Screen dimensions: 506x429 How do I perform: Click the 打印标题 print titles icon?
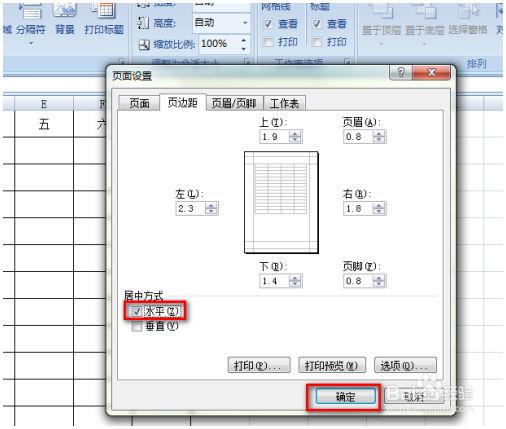click(104, 10)
